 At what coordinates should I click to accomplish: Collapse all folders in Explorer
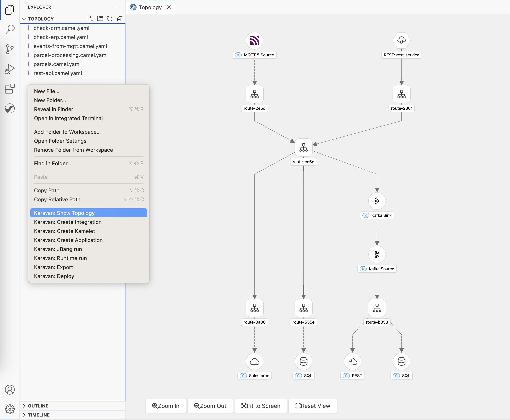coord(120,19)
